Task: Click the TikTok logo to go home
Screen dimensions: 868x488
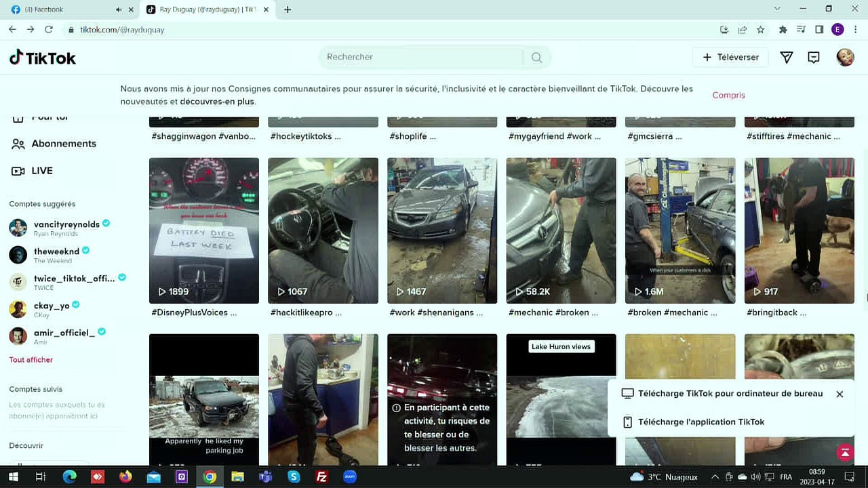Action: (42, 58)
